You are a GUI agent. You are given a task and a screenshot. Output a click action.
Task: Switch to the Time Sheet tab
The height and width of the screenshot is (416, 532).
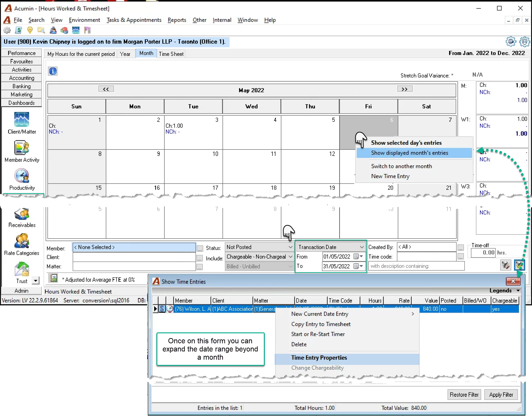[x=171, y=54]
